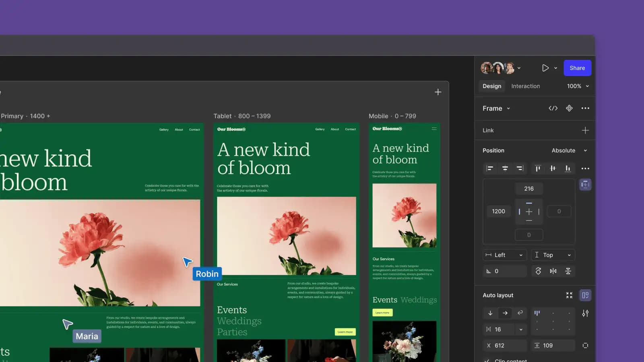Enable wrap direction in auto layout
The image size is (644, 362).
point(520,313)
